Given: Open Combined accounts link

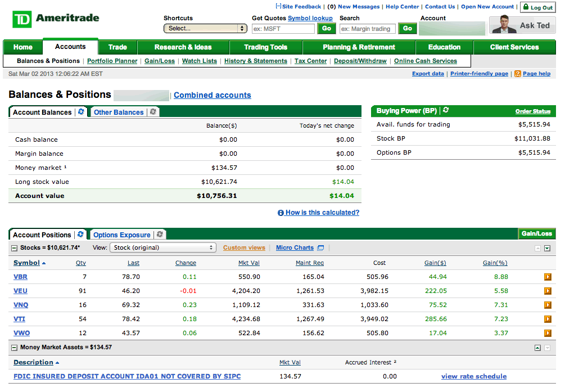Looking at the screenshot, I should pos(213,95).
